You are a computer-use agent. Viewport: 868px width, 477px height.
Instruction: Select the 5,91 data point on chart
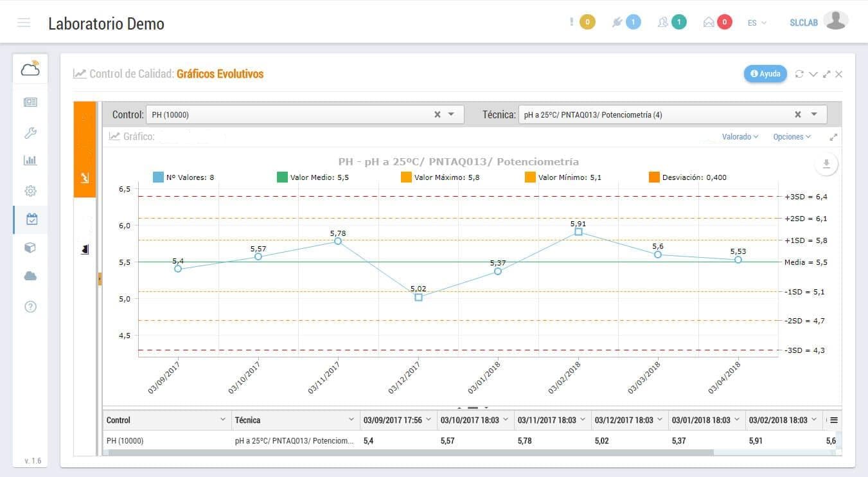coord(578,231)
